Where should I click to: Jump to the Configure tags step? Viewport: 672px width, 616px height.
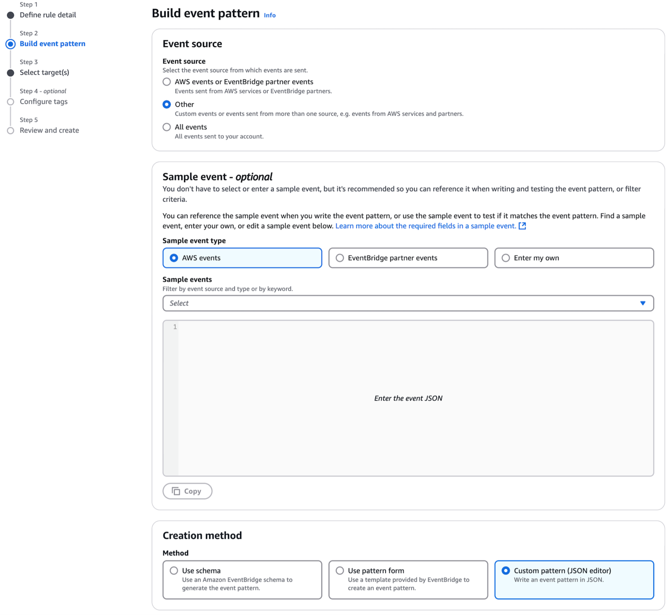[x=43, y=101]
